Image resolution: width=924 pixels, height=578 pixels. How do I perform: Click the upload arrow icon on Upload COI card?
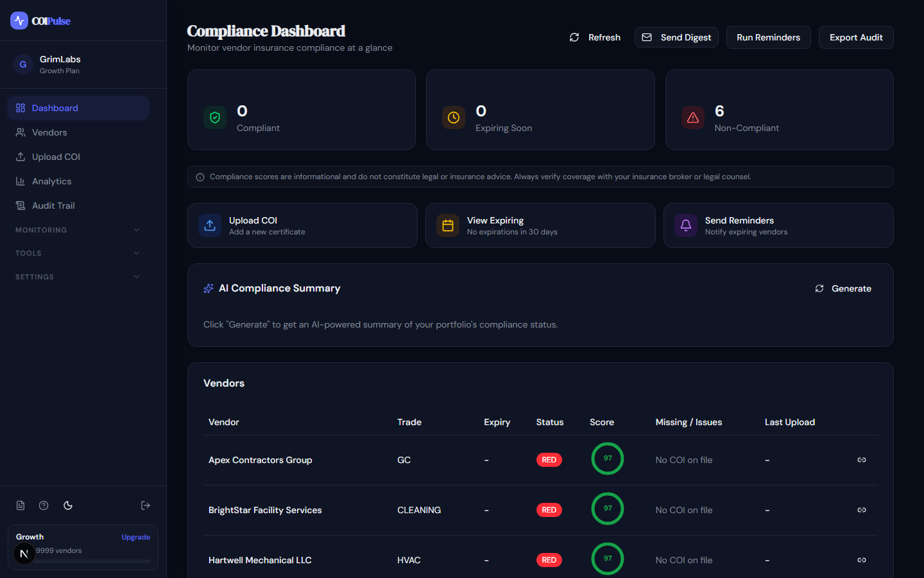(x=210, y=225)
